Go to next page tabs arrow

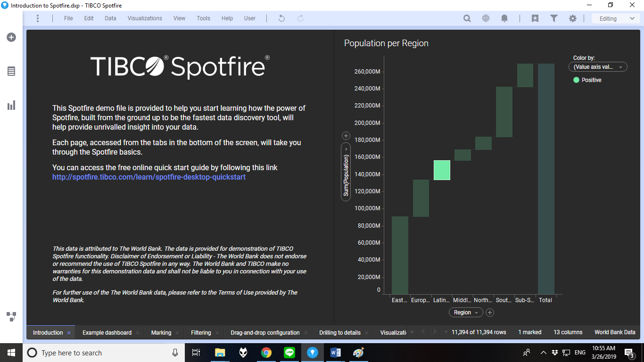pyautogui.click(x=435, y=332)
